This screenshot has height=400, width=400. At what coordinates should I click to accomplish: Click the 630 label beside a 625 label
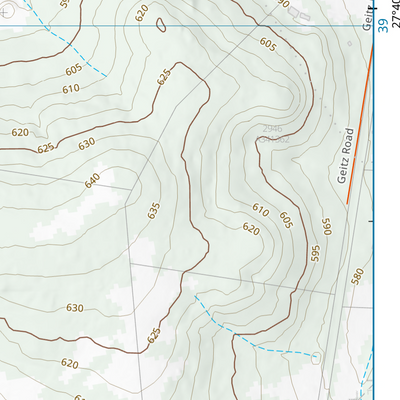[x=87, y=144]
